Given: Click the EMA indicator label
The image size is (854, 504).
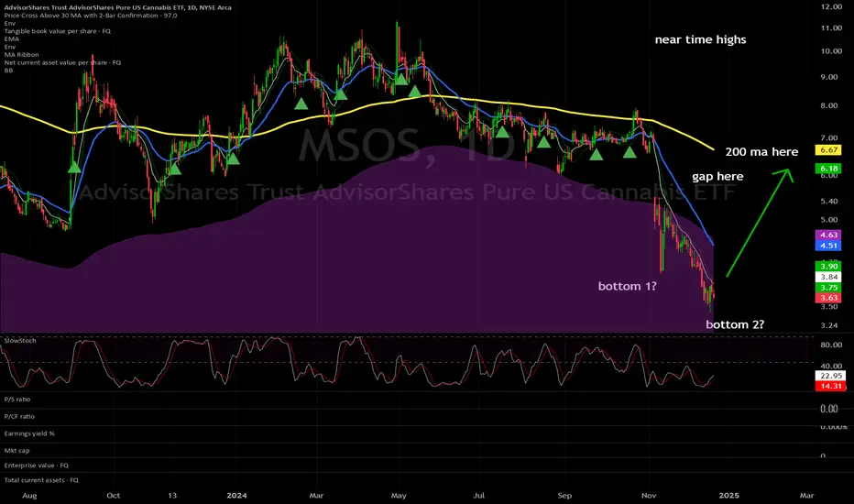Looking at the screenshot, I should point(11,38).
